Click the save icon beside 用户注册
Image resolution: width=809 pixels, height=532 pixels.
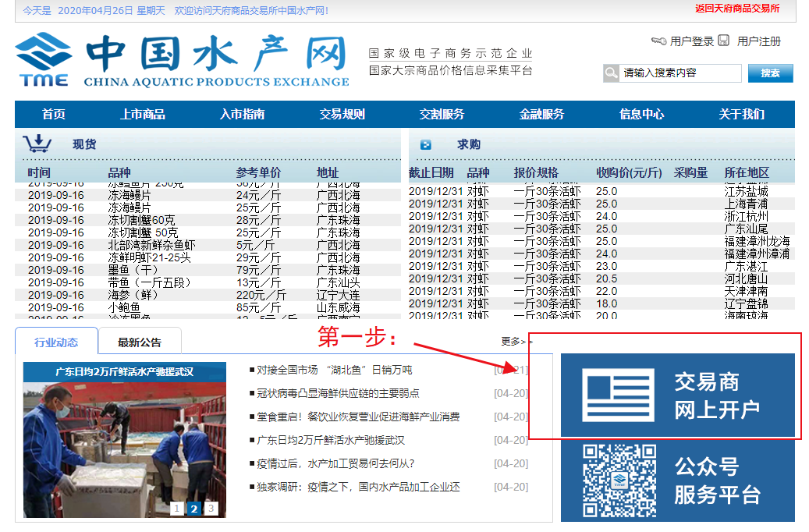(724, 41)
